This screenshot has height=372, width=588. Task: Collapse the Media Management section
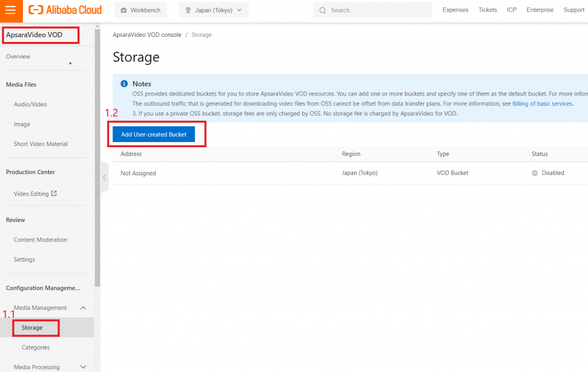tap(83, 308)
